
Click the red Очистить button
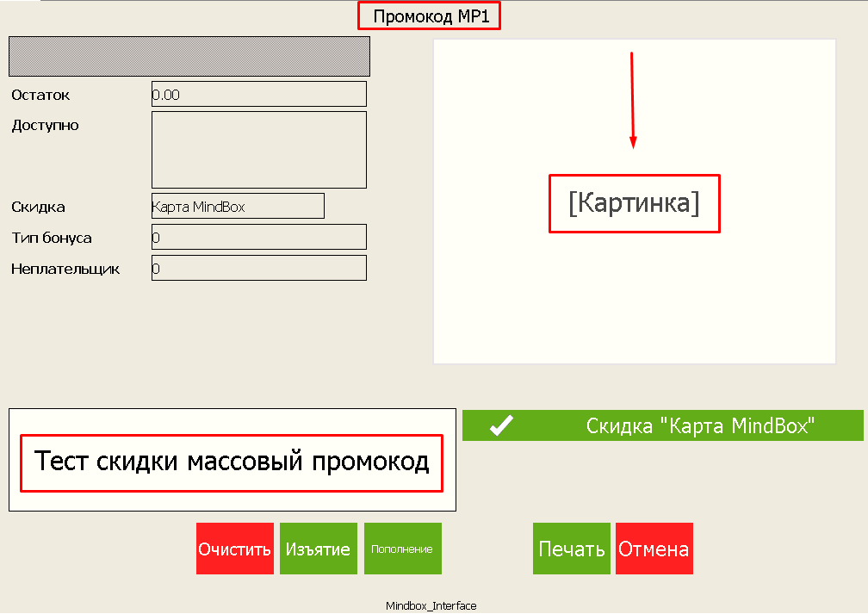point(235,549)
